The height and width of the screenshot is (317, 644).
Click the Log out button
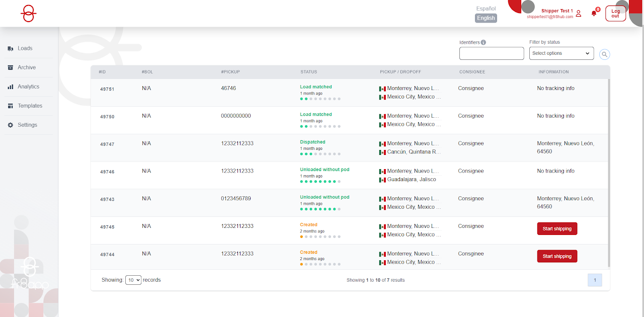click(615, 14)
